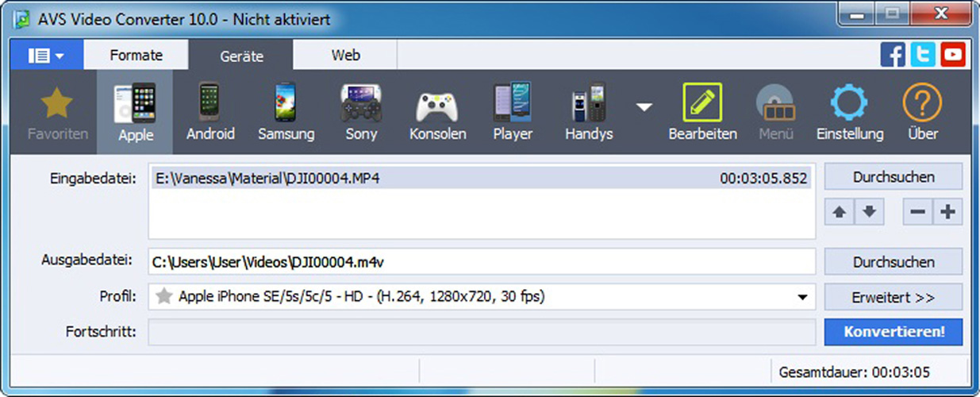This screenshot has height=397, width=980.
Task: Select the Apple devices category
Action: click(x=136, y=113)
